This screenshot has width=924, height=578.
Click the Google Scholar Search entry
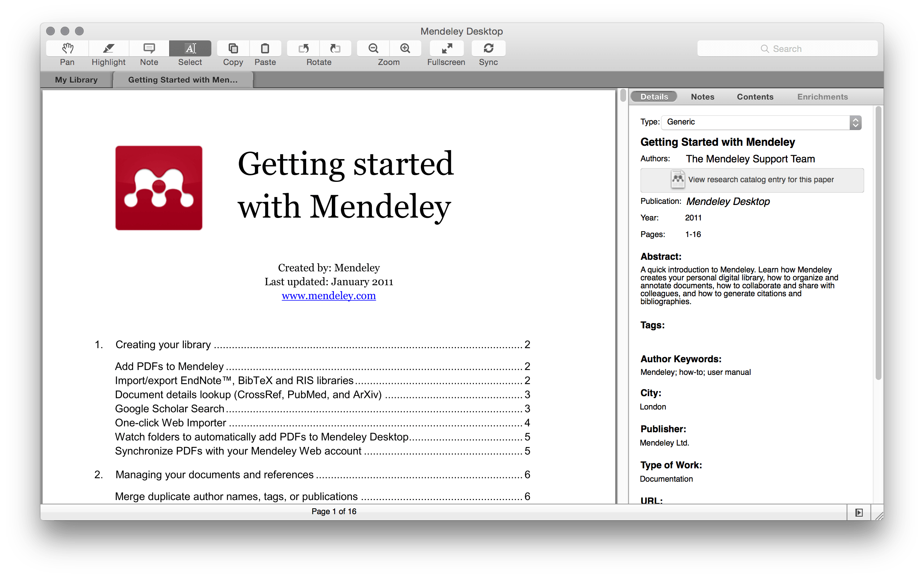(x=322, y=409)
